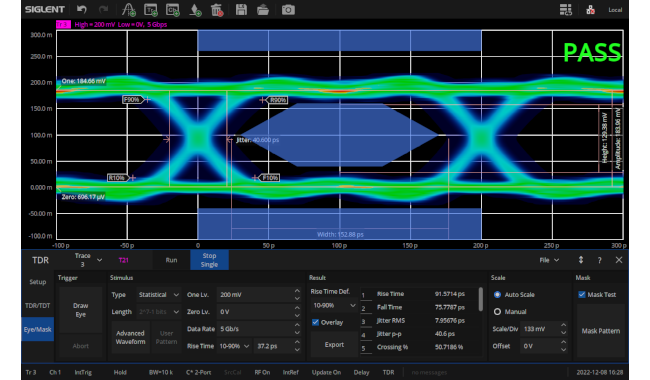Adjust the Zero Lv. value stepper
The width and height of the screenshot is (650, 380).
[297, 312]
